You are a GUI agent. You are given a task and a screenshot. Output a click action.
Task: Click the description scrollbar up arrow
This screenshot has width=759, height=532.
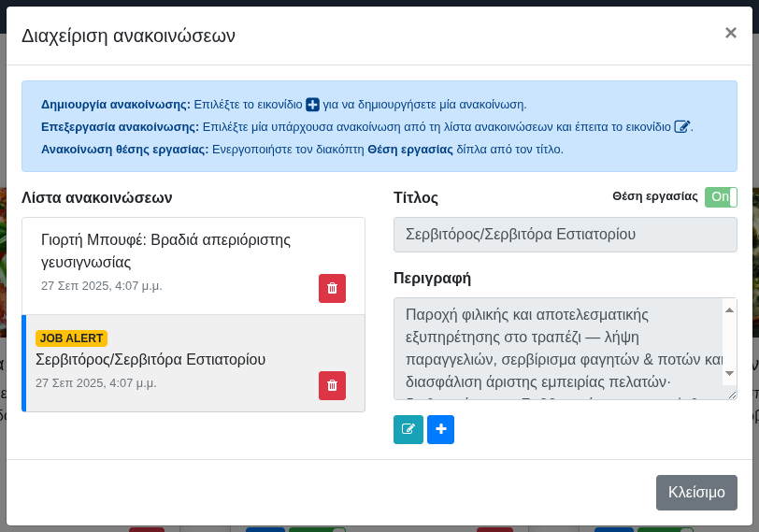coord(729,310)
